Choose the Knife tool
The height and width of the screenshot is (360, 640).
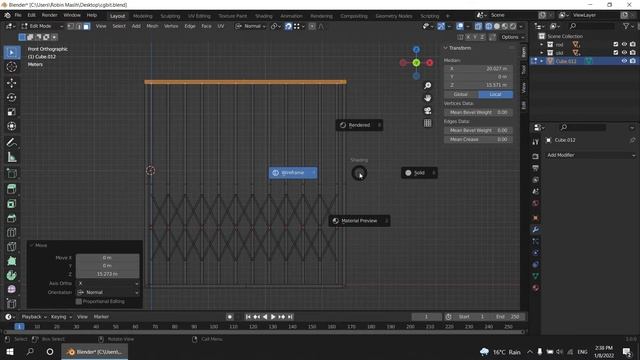[x=11, y=247]
